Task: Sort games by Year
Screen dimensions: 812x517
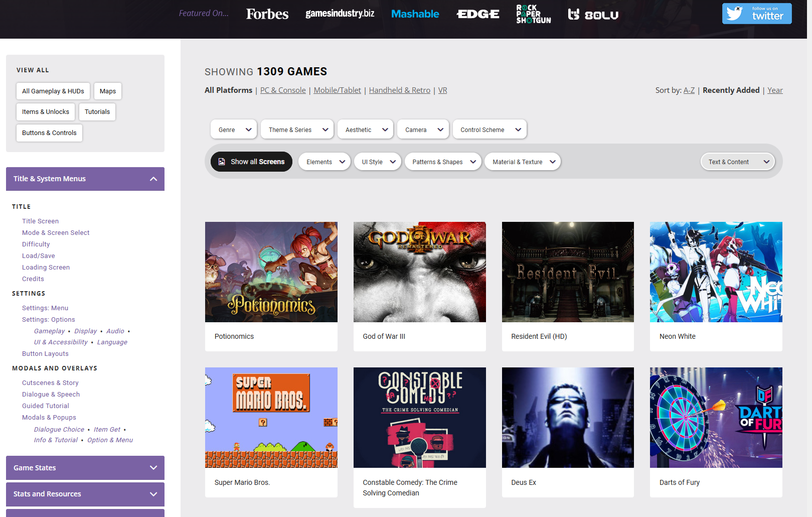Action: click(775, 90)
